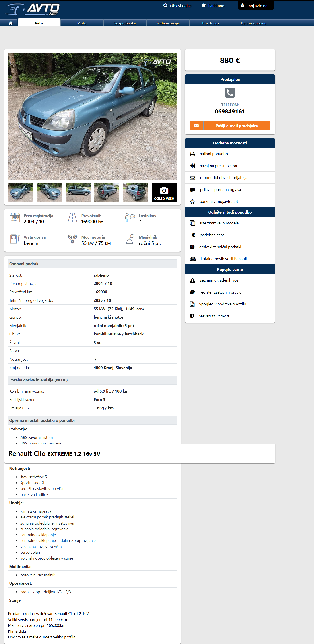This screenshot has height=644, width=314.
Task: Click phone number 069849161
Action: click(230, 111)
